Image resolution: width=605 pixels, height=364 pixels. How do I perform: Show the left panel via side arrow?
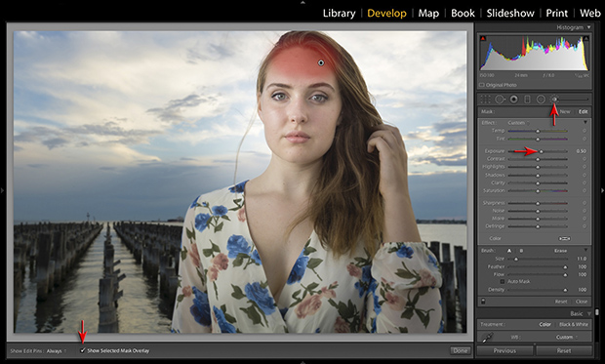click(x=2, y=190)
